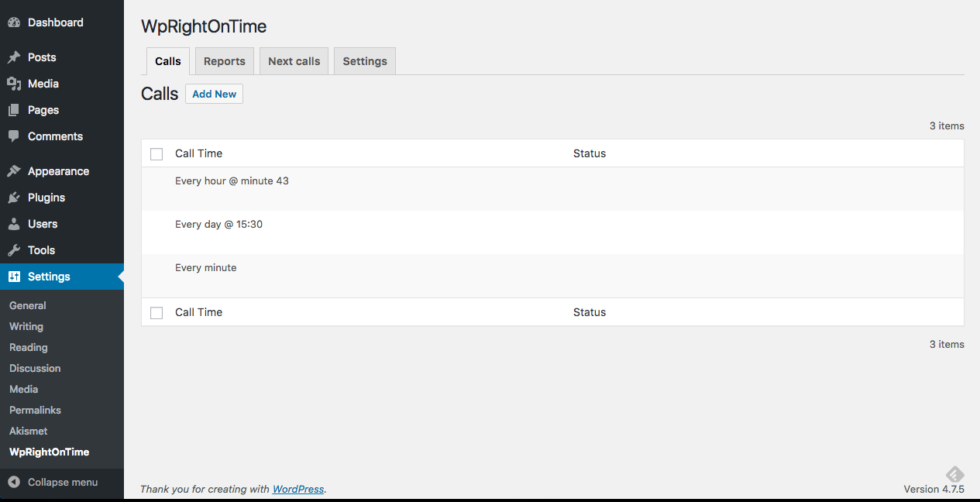This screenshot has width=980, height=502.
Task: Switch to the Calls tab
Action: pyautogui.click(x=168, y=61)
